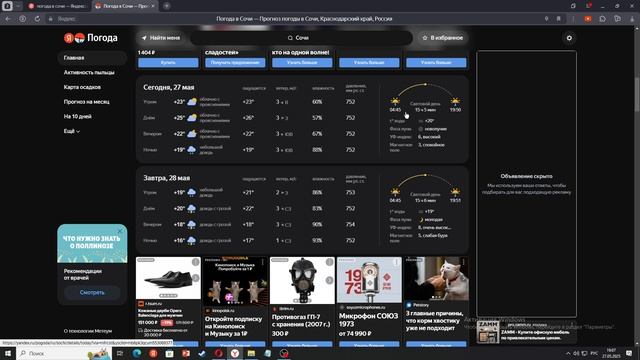Viewport: 640px width, 360px height.
Task: Click the Смотреть button on pollinosis banner
Action: pos(92,292)
